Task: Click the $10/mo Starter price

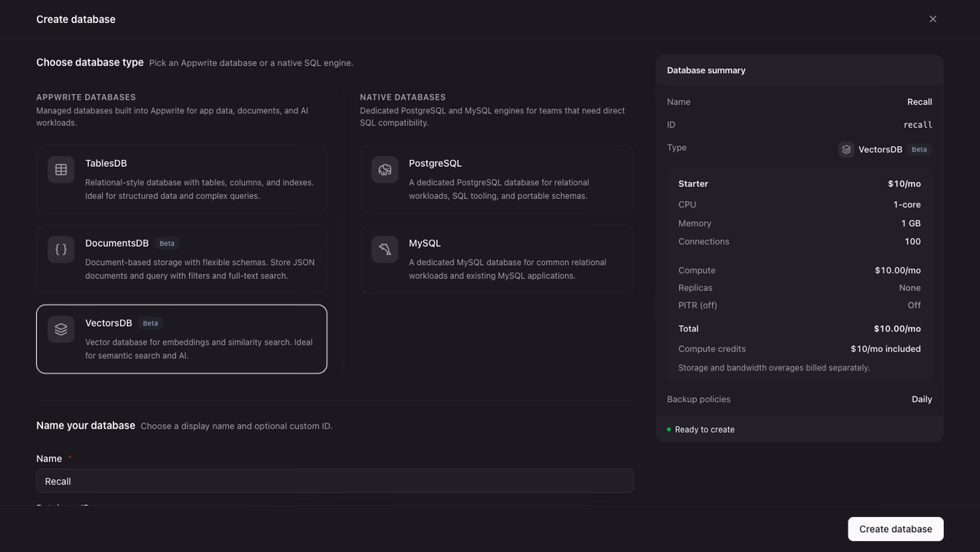Action: (904, 184)
